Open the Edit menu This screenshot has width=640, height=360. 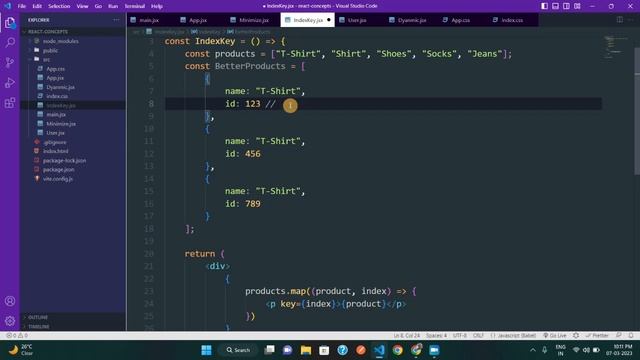click(37, 6)
